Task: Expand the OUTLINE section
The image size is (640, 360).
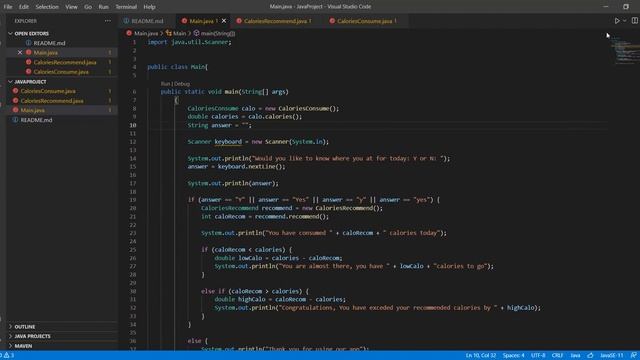Action: pyautogui.click(x=24, y=327)
